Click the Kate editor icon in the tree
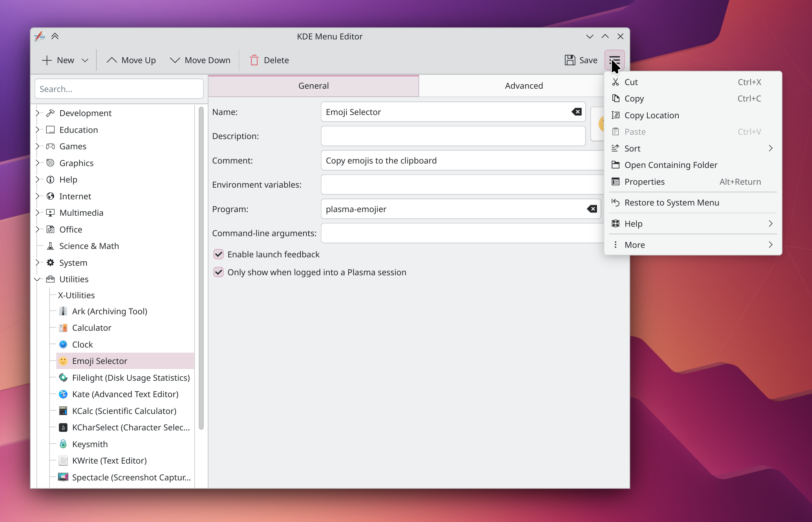Screen dimensions: 812x522 [63, 394]
